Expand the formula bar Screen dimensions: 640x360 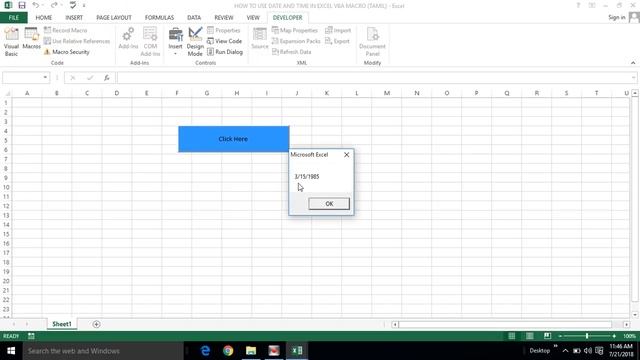pos(633,78)
